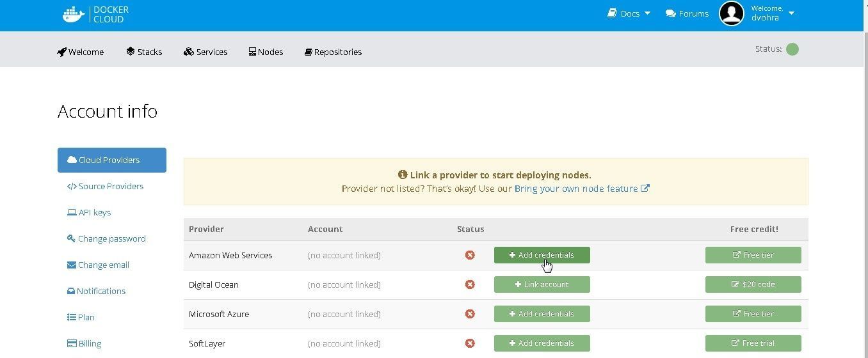Go to the Welcome tab
Image resolution: width=868 pixels, height=358 pixels.
[x=81, y=52]
